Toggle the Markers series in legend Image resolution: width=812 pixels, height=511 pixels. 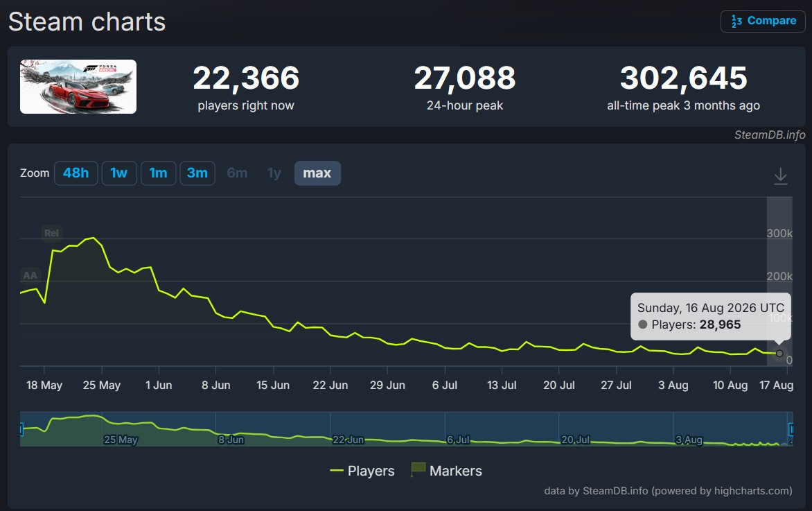pos(446,471)
